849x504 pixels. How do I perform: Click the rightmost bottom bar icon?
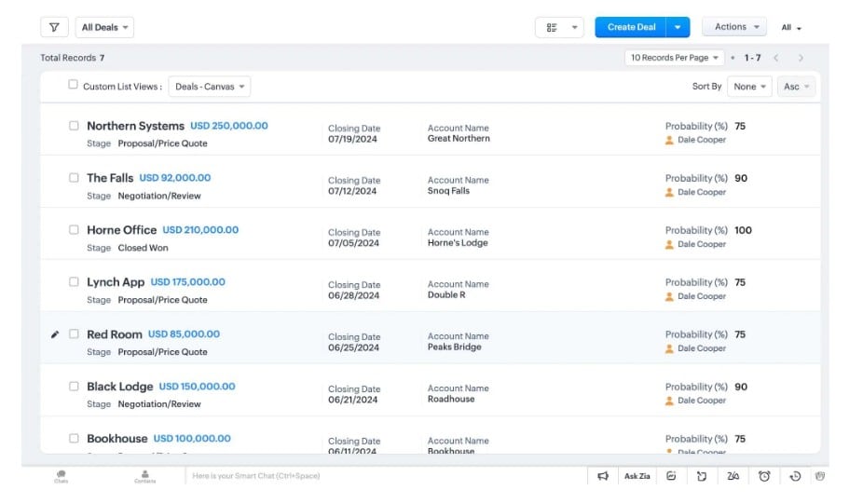coord(820,476)
